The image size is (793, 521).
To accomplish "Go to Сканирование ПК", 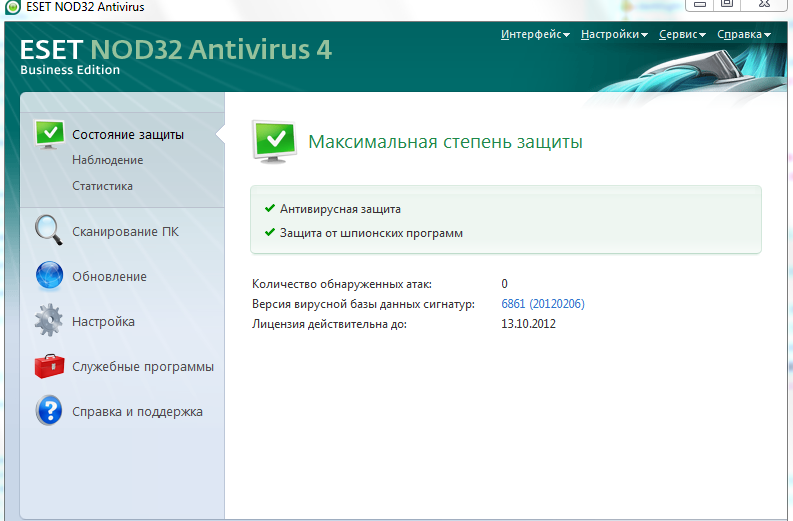I will click(125, 231).
